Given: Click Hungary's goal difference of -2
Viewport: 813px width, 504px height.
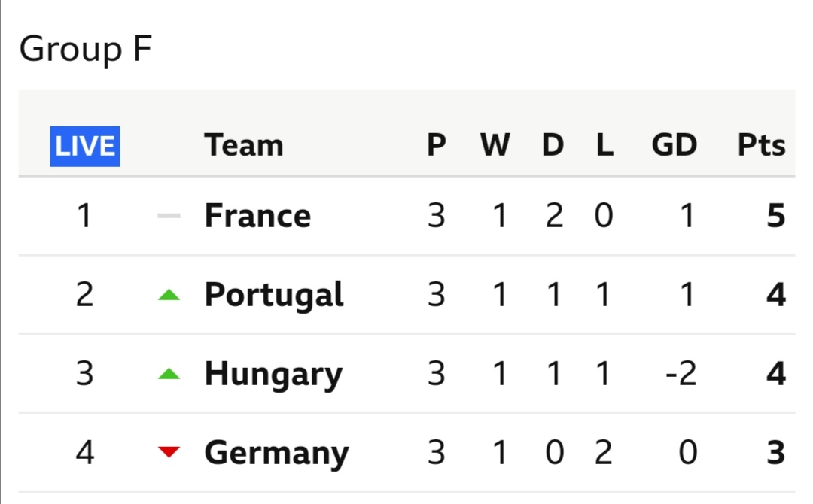Looking at the screenshot, I should click(681, 374).
